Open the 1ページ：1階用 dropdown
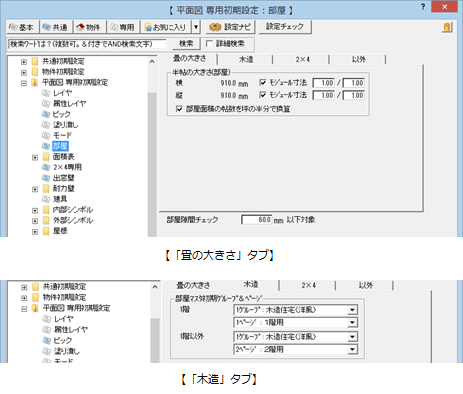 pyautogui.click(x=296, y=322)
